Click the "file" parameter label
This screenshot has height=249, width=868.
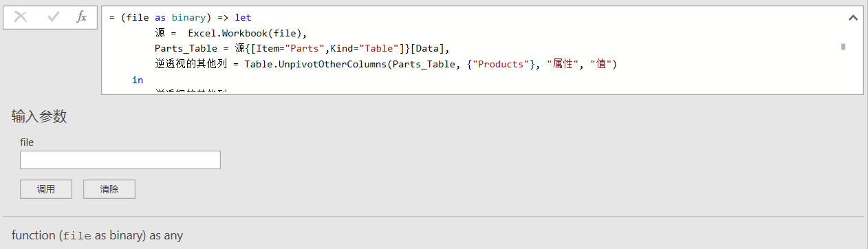pyautogui.click(x=27, y=142)
